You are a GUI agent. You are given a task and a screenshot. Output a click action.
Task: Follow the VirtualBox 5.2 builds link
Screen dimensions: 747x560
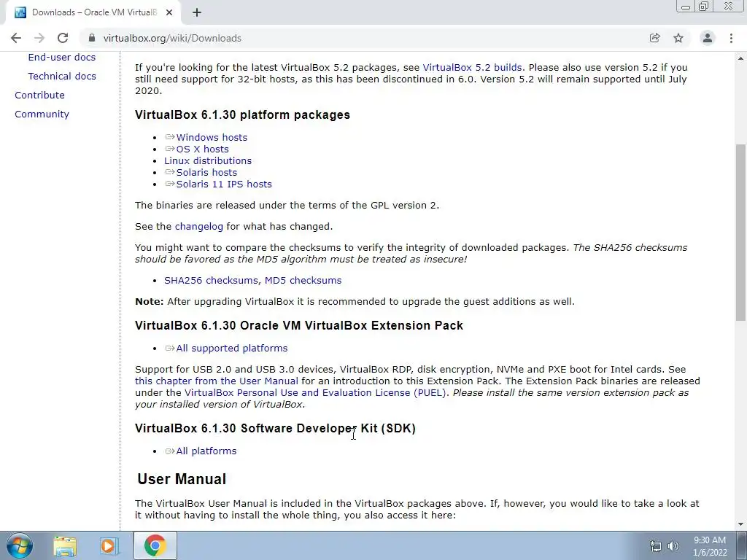[x=472, y=68]
